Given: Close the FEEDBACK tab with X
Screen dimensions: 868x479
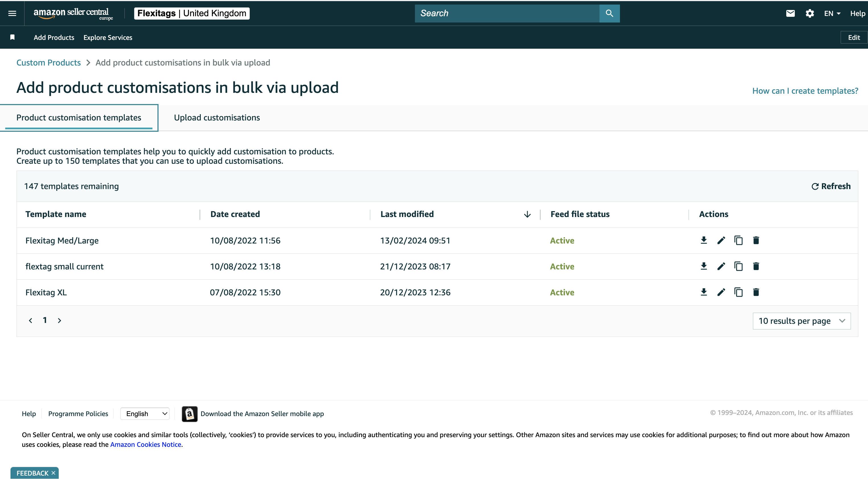Looking at the screenshot, I should tap(53, 473).
